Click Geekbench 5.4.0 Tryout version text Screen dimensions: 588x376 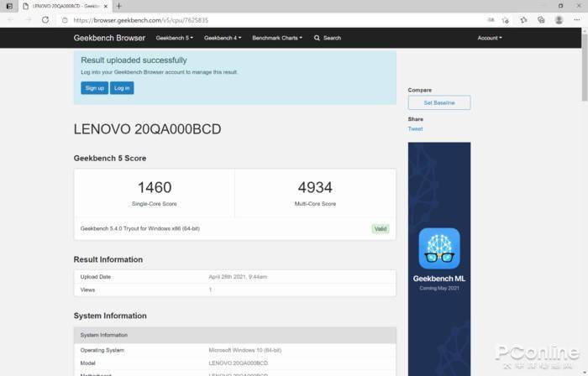[140, 228]
